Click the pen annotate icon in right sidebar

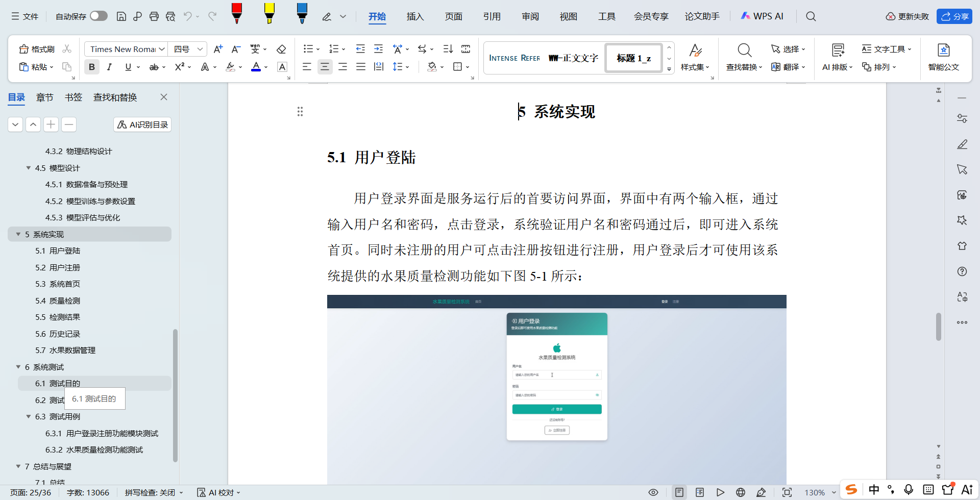pyautogui.click(x=962, y=144)
